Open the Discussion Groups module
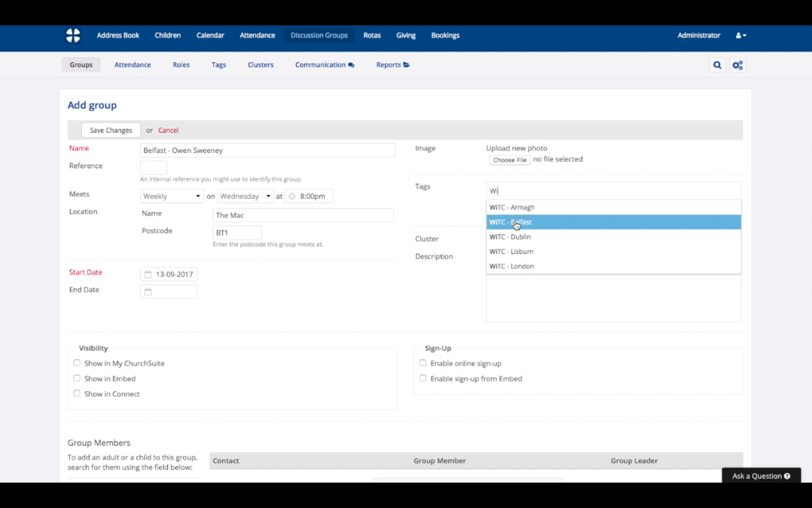Viewport: 812px width, 508px height. (319, 36)
